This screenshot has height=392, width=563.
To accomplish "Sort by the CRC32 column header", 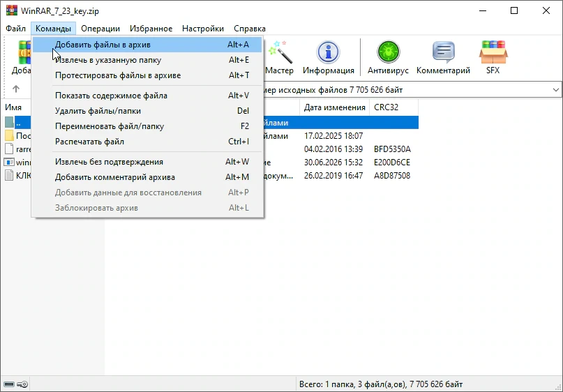I will click(x=394, y=107).
